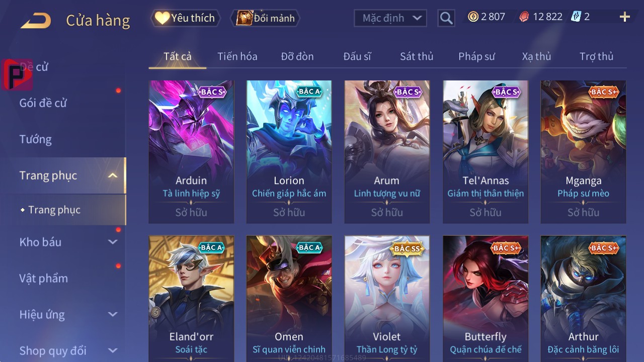The image size is (644, 362).
Task: Tap the plus icon to add currency
Action: [625, 17]
